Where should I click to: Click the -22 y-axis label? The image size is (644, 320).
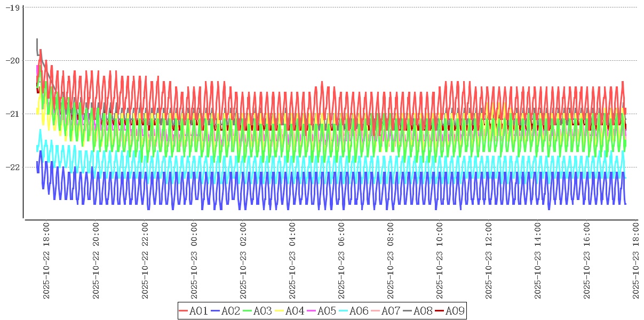tap(12, 167)
